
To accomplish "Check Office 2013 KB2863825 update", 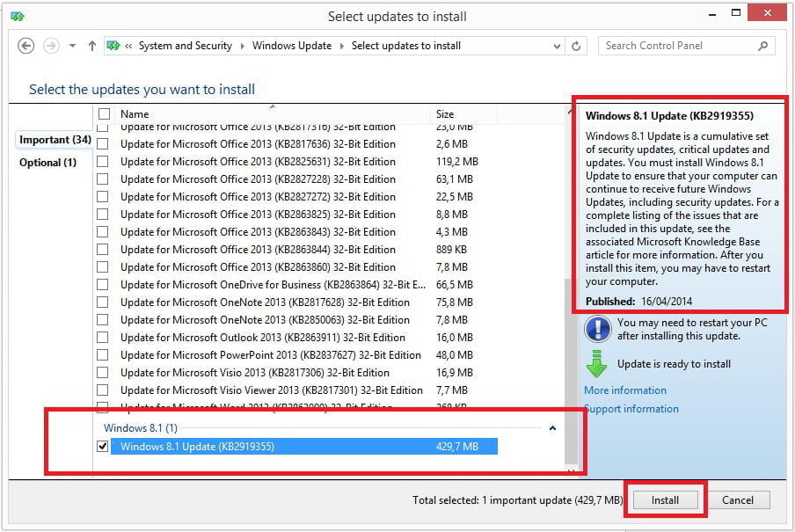I will [102, 214].
